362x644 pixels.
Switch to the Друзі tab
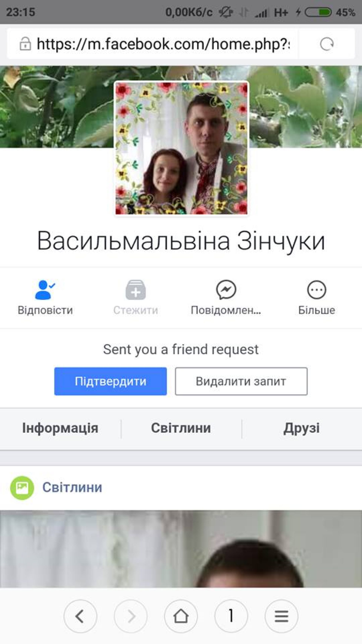301,428
